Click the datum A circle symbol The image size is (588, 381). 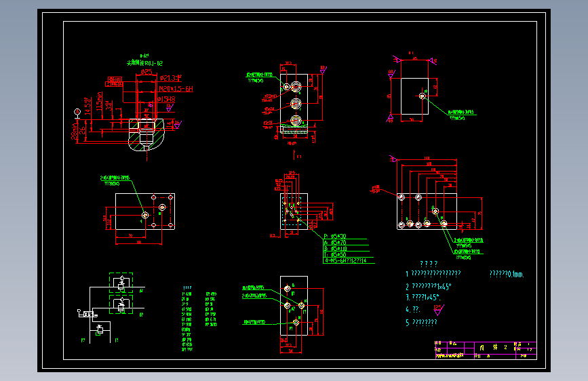(77, 112)
